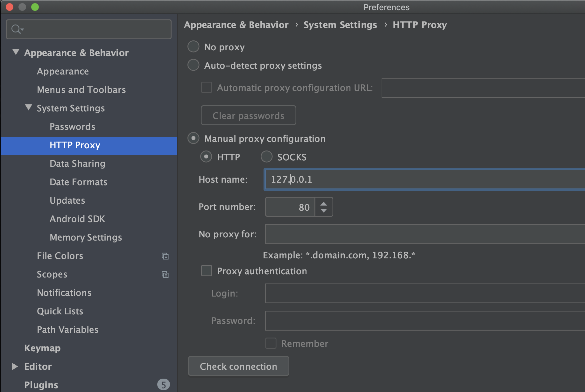
Task: Select the No proxy radio button
Action: (194, 47)
